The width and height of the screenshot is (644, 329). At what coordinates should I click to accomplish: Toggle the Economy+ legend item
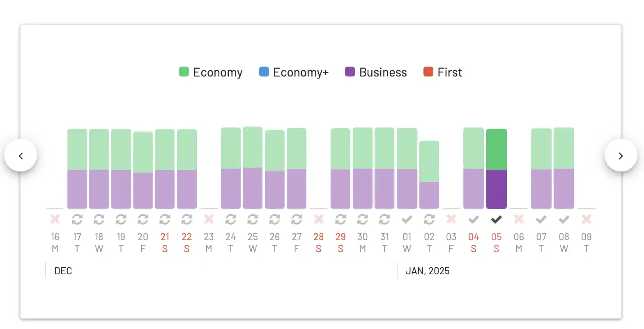tap(294, 72)
